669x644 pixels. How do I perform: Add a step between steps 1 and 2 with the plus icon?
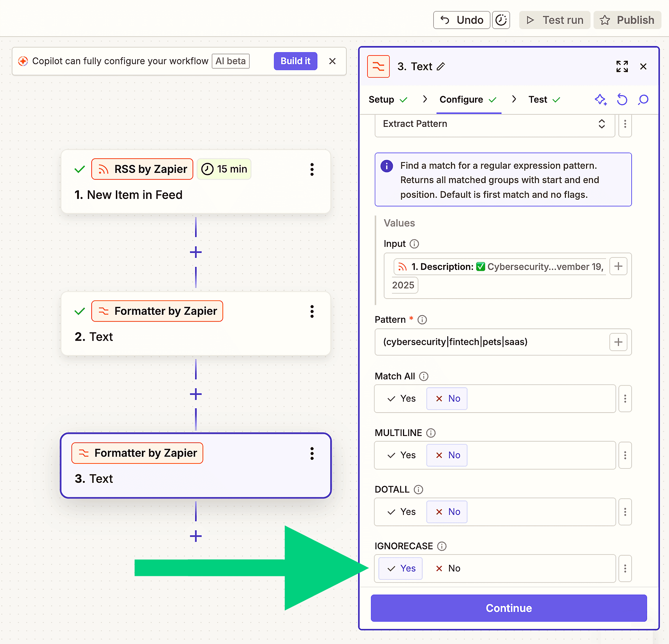coord(196,252)
